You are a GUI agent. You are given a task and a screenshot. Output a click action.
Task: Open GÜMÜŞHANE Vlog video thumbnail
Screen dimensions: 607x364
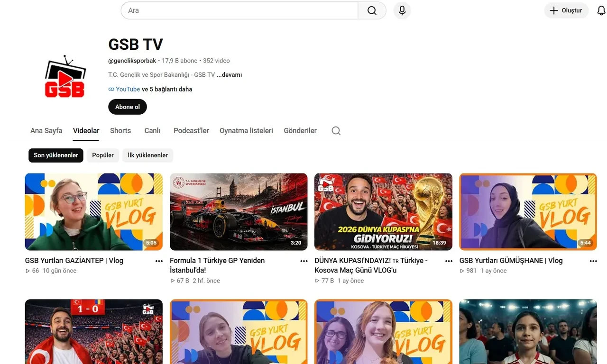point(528,212)
